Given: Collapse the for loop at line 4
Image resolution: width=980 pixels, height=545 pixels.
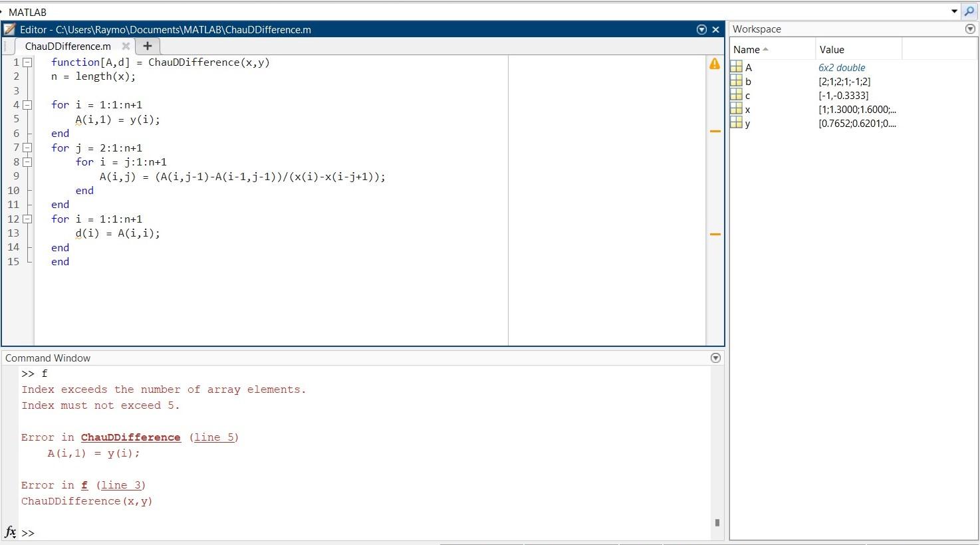Looking at the screenshot, I should (x=27, y=105).
